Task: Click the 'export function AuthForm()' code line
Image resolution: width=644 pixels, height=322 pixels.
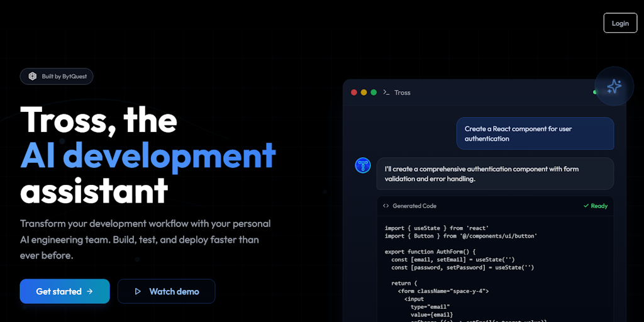Action: click(x=430, y=252)
